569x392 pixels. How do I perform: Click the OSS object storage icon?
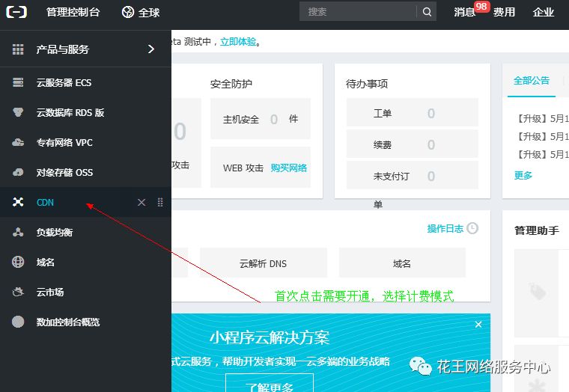point(18,172)
